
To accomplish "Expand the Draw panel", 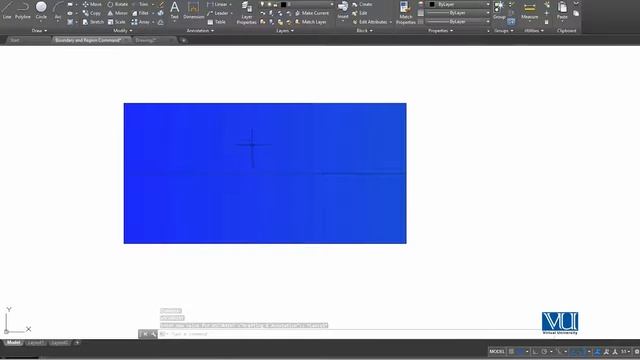I will coord(39,31).
